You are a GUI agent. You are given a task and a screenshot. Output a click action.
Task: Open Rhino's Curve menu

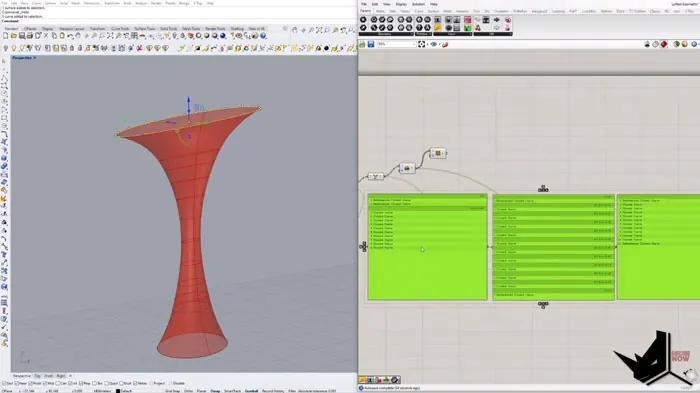click(37, 3)
